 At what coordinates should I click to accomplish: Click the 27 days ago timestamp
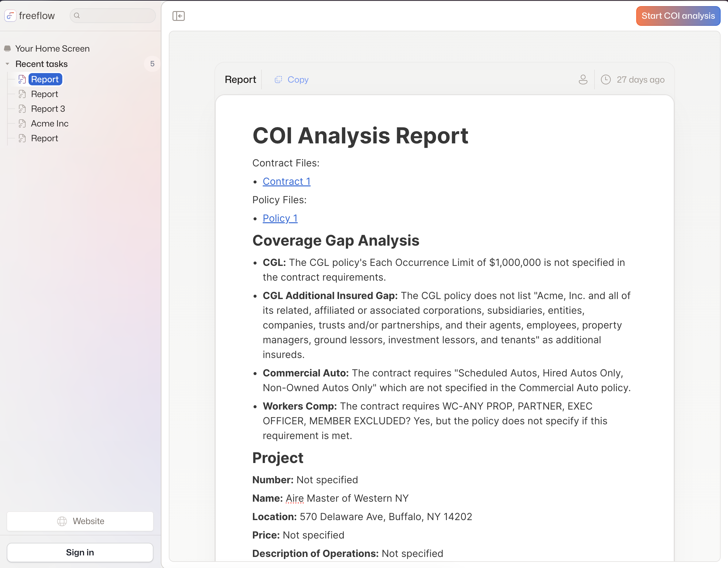pos(640,80)
